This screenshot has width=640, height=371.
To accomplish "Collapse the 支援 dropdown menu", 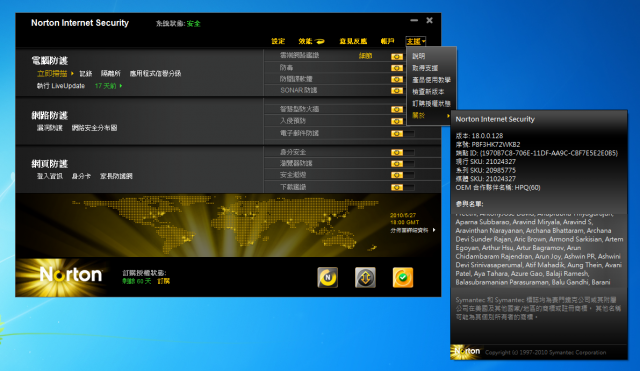I will (416, 41).
